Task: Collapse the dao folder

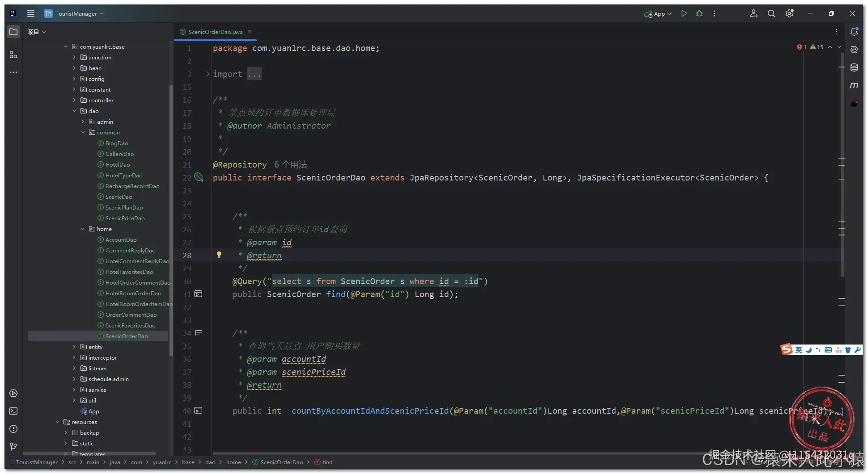Action: point(74,111)
